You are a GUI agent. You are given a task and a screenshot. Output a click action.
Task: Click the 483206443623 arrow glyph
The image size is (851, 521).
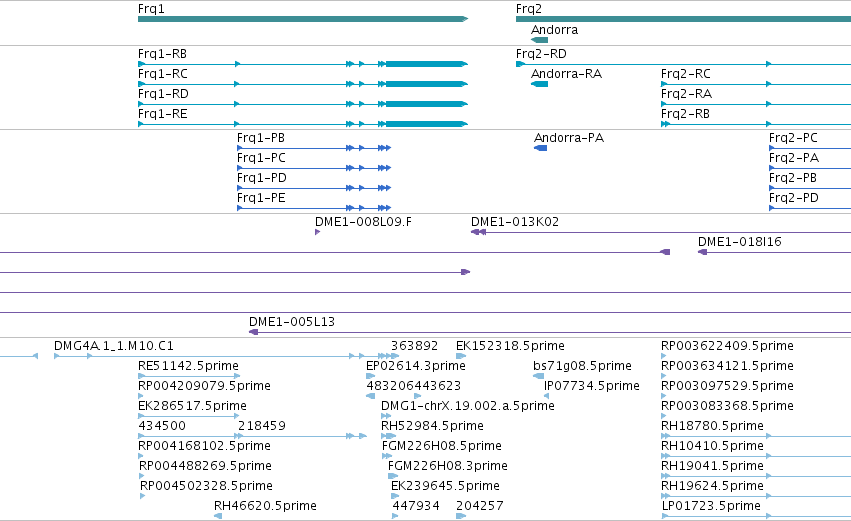coord(371,396)
